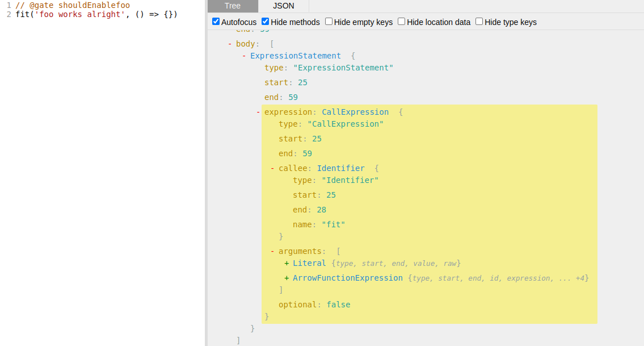This screenshot has height=346, width=644.
Task: Collapse the arguments array
Action: pyautogui.click(x=272, y=251)
